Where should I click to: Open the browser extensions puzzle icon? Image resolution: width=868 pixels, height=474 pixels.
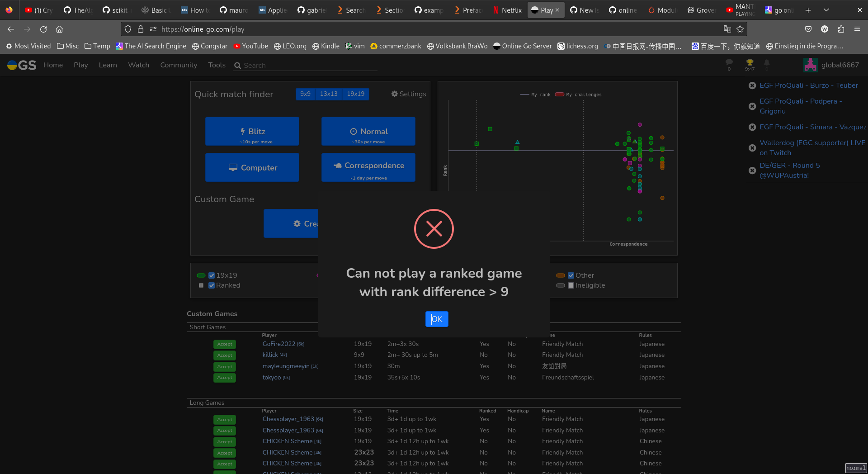[841, 29]
